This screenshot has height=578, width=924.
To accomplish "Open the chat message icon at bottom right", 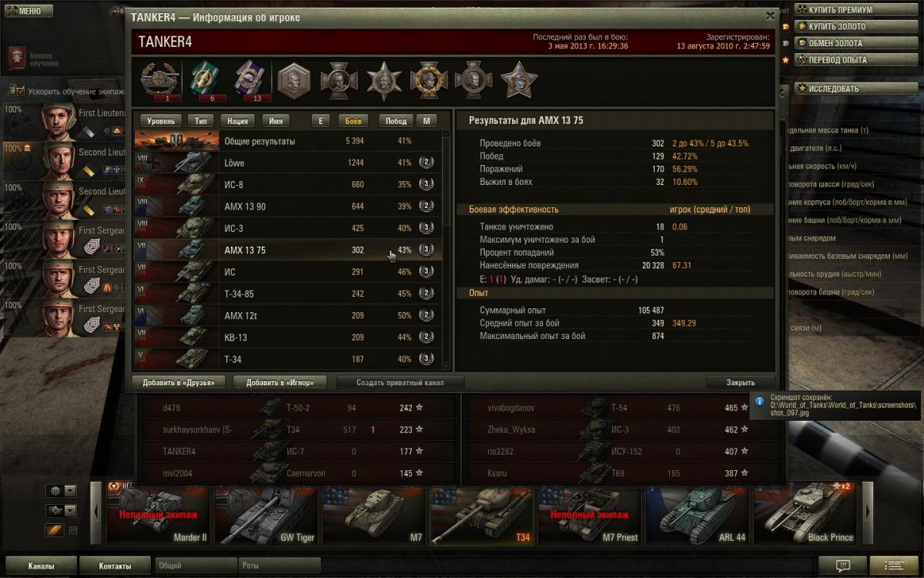I will (844, 566).
